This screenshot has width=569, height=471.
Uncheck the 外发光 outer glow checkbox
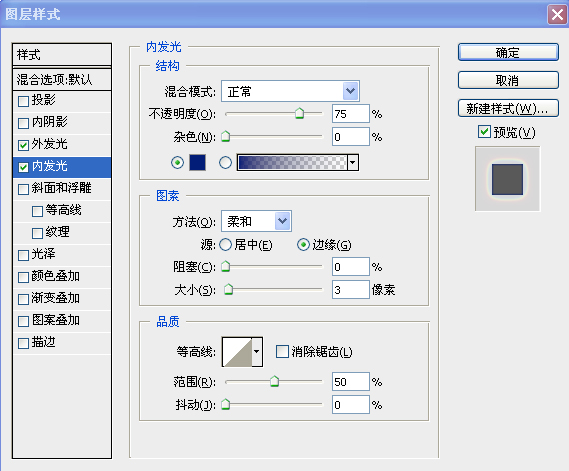click(x=23, y=146)
